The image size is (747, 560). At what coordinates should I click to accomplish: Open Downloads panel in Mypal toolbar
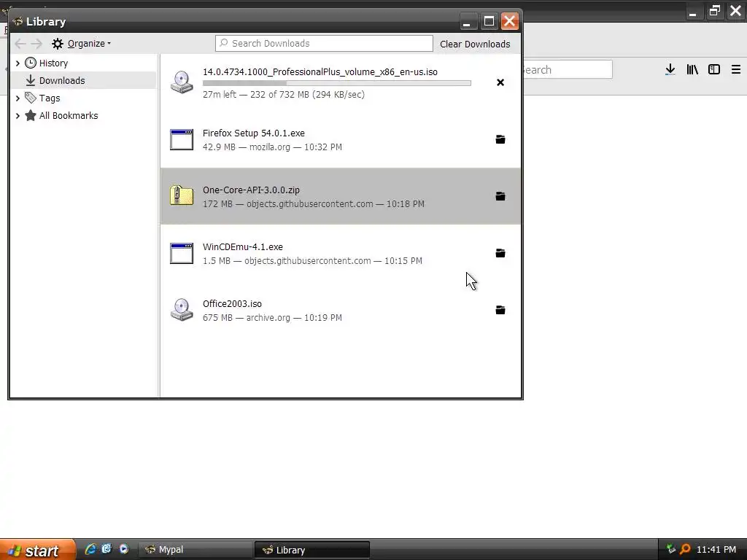(x=670, y=69)
